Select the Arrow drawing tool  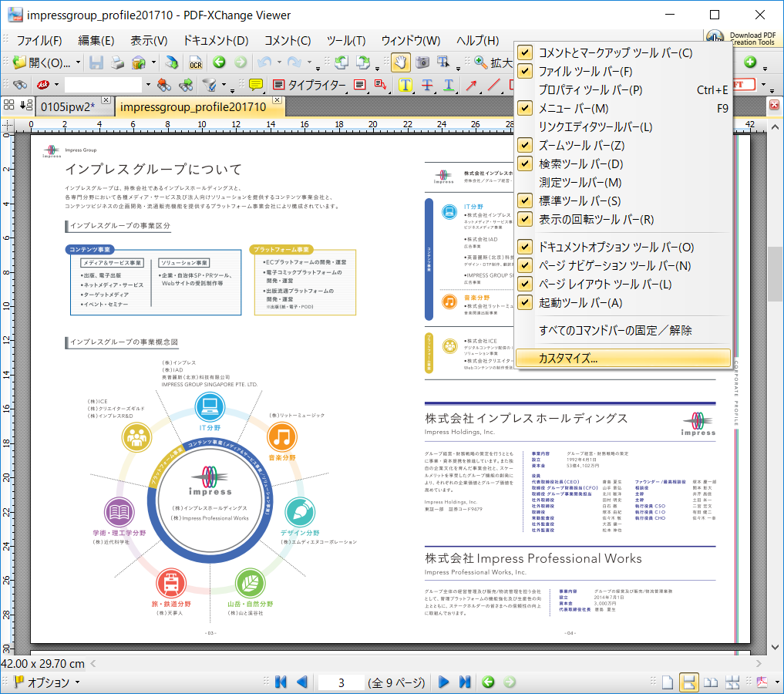(471, 85)
